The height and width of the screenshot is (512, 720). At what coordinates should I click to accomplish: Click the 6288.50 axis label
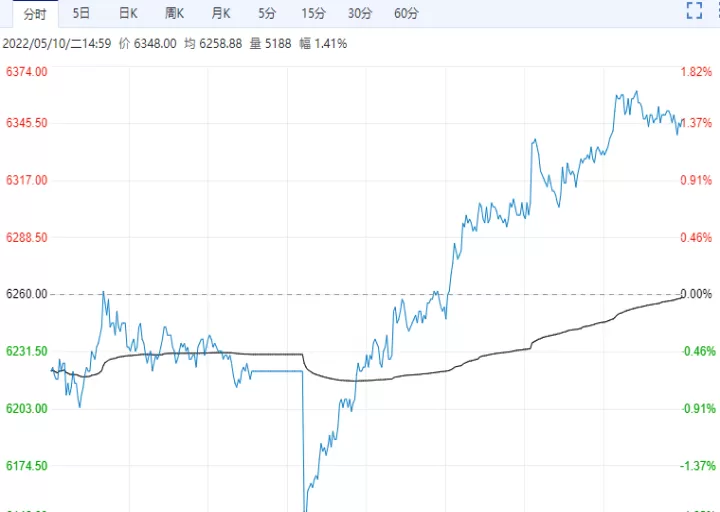27,237
